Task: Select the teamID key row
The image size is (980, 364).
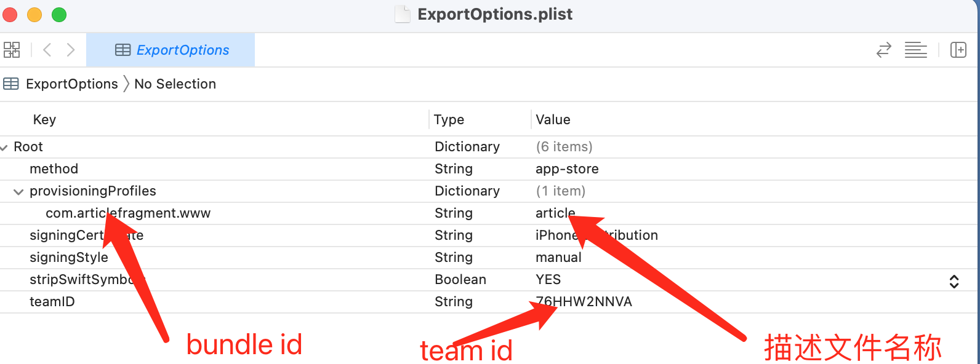Action: [52, 302]
